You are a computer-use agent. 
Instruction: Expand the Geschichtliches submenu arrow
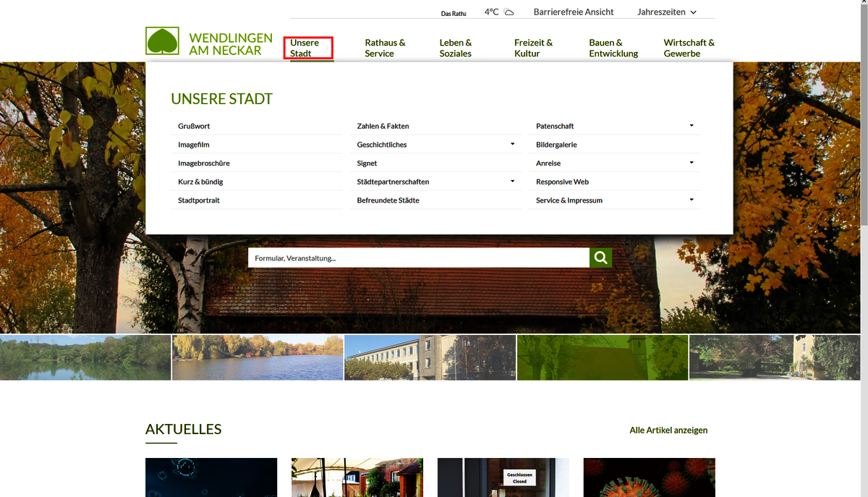(x=512, y=144)
